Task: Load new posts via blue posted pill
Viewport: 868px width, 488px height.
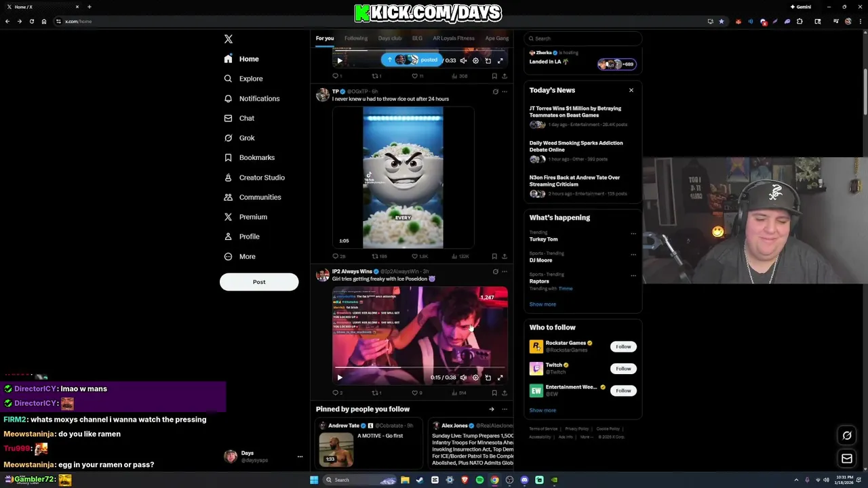Action: pos(412,60)
